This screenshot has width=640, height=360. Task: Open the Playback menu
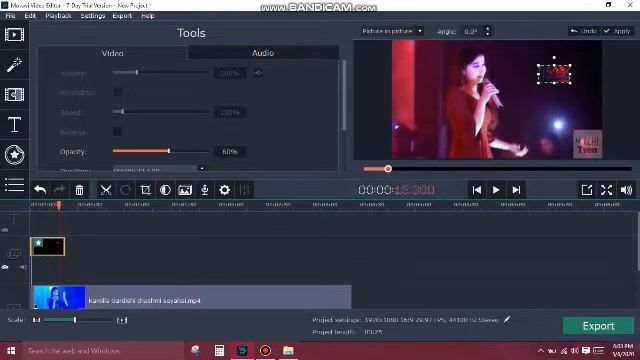point(58,16)
